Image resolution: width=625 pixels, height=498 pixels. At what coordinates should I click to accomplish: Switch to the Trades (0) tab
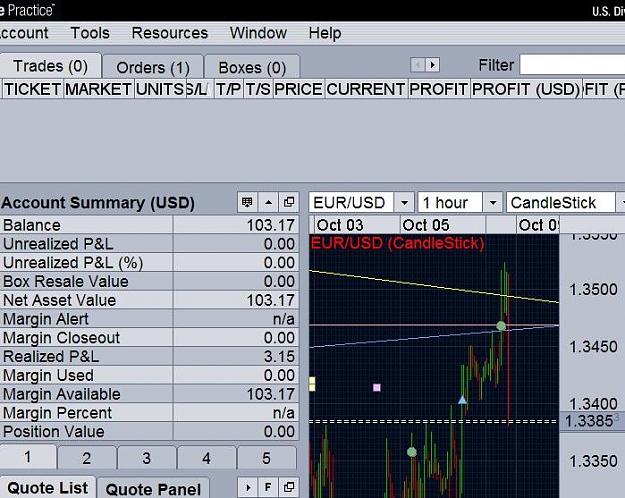pos(51,66)
